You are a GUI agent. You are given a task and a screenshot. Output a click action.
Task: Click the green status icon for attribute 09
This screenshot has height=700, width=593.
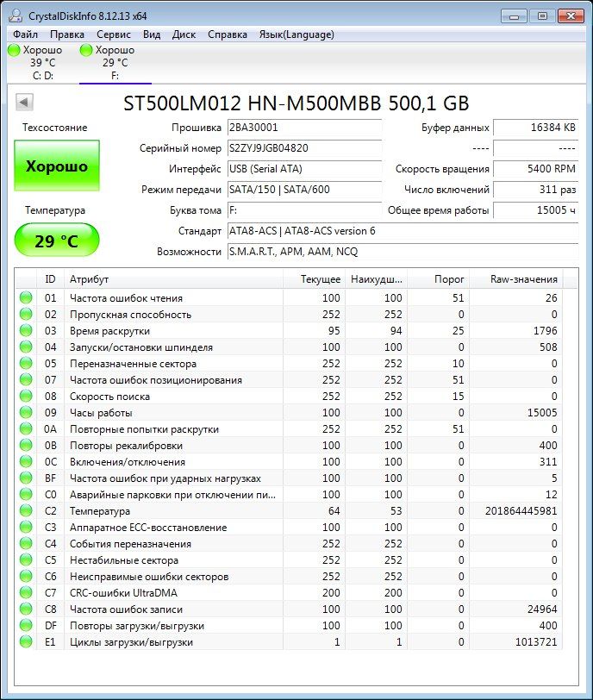coord(27,412)
